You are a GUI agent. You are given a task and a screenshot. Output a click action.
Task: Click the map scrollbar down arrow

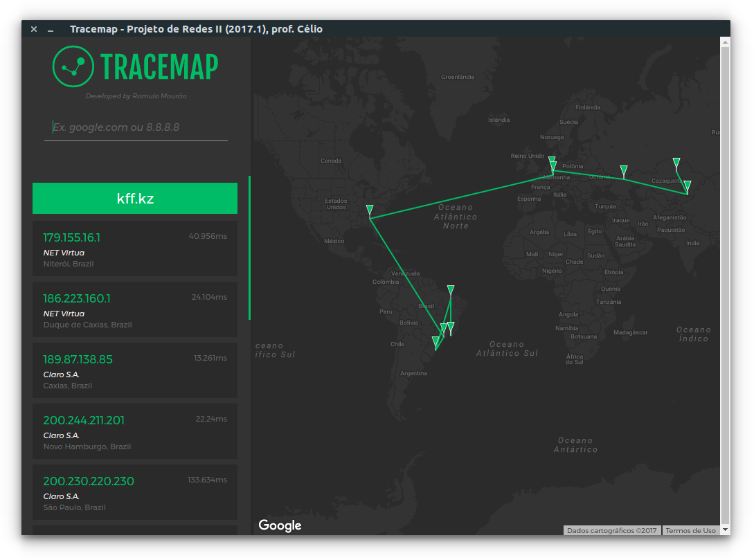[725, 530]
